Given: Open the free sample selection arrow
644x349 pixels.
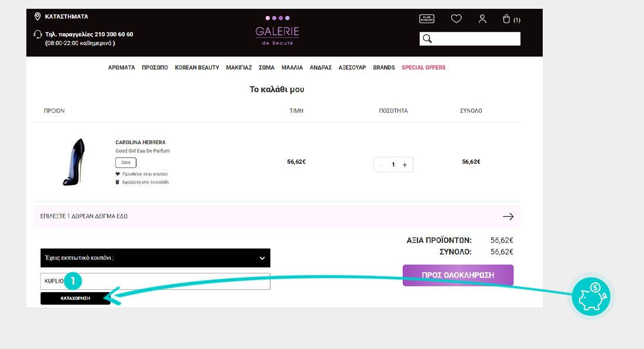Looking at the screenshot, I should click(x=508, y=216).
